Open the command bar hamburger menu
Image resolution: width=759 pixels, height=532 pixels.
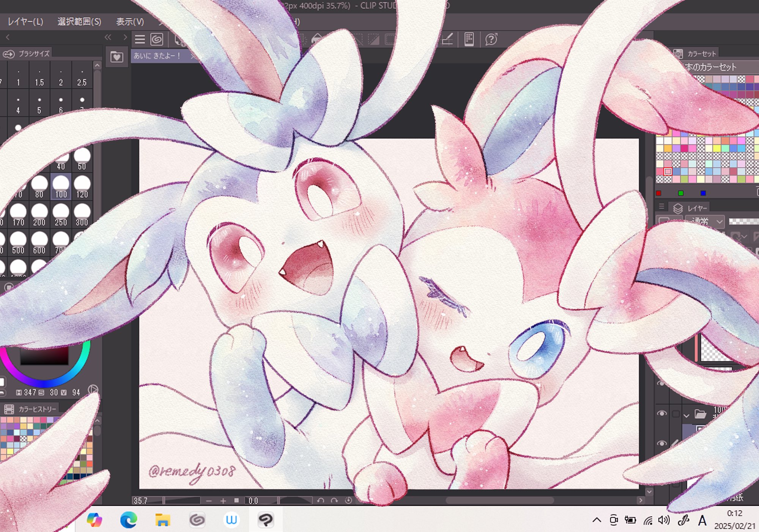tap(140, 39)
